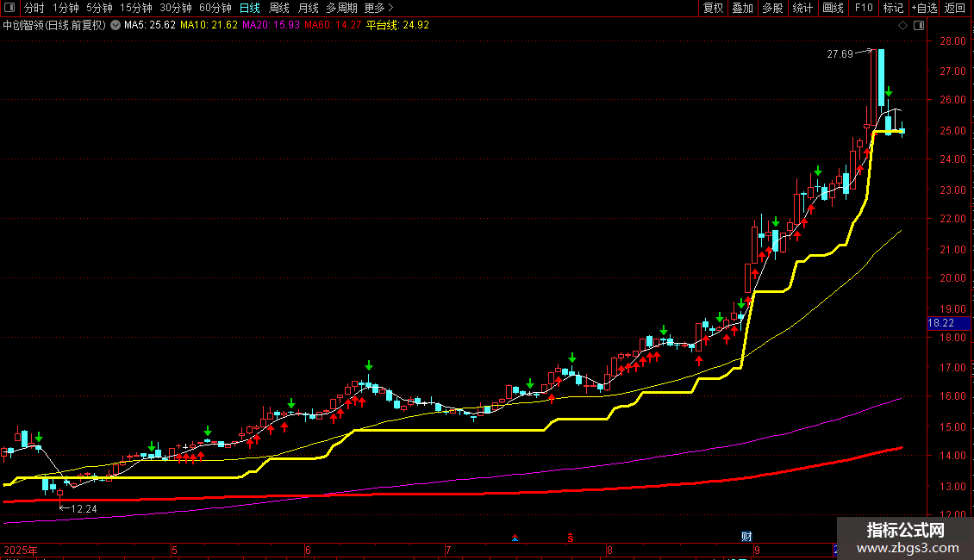Toggle the right panel icon beside the diamond

[919, 26]
